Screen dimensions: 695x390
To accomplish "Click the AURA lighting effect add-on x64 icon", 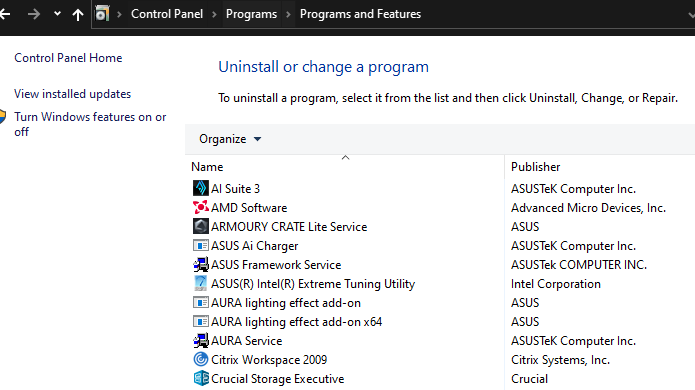I will pyautogui.click(x=201, y=322).
